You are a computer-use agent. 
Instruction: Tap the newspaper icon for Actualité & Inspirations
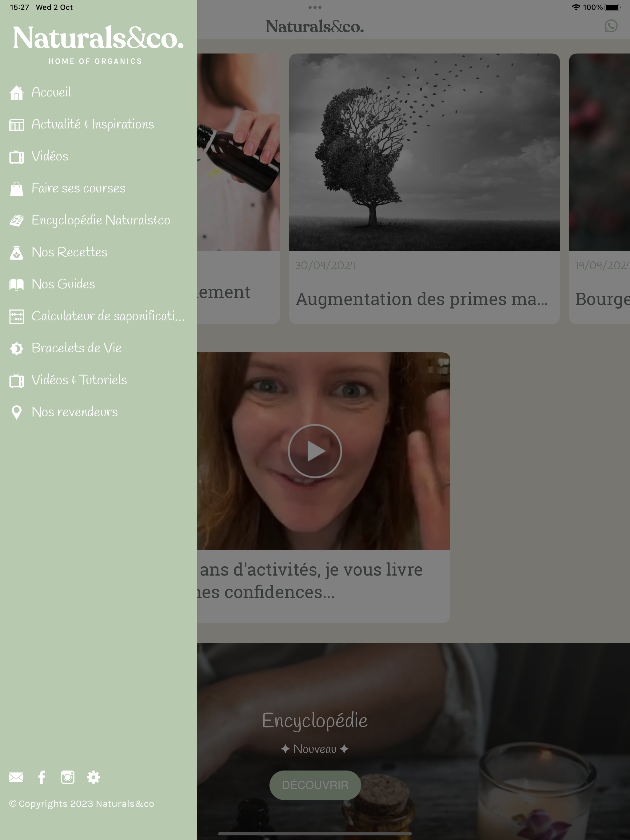coord(16,125)
